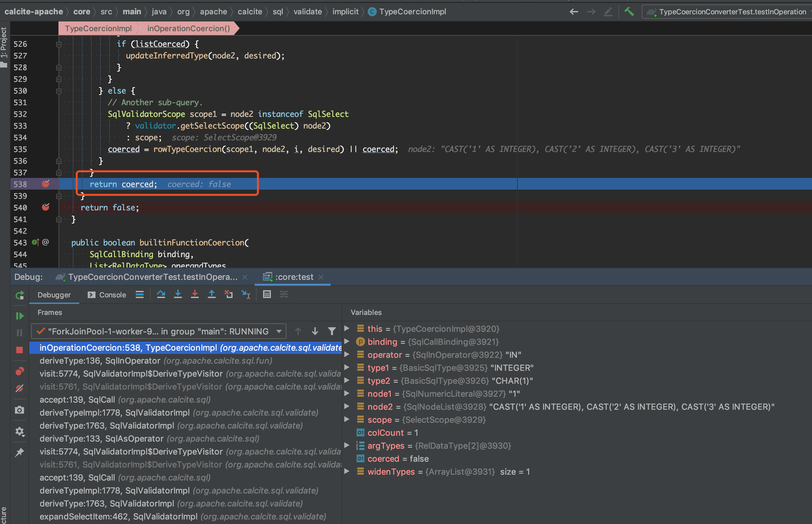The width and height of the screenshot is (812, 524).
Task: Click the Step Over debugger icon
Action: [x=161, y=294]
